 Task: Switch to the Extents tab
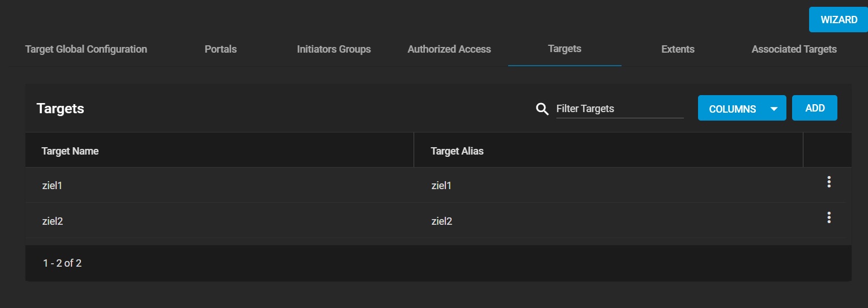[678, 49]
